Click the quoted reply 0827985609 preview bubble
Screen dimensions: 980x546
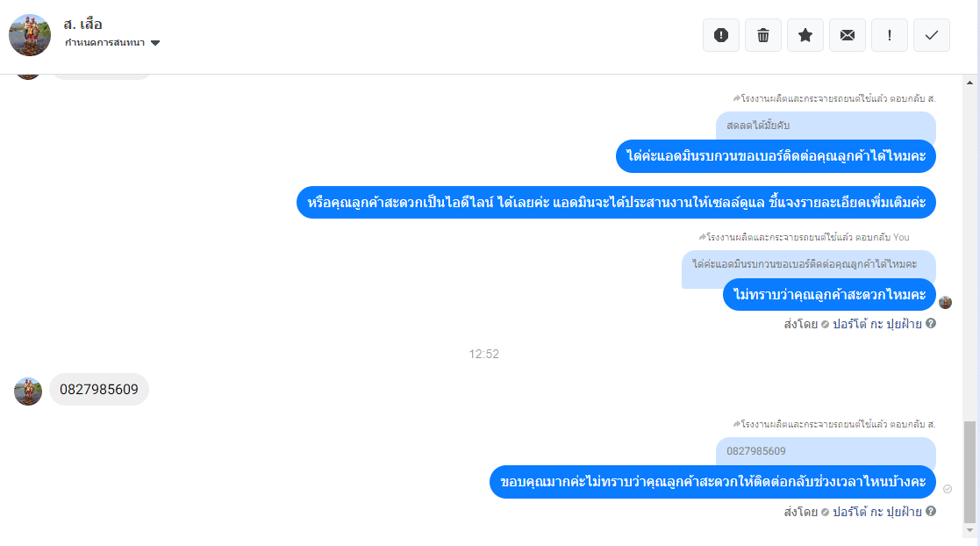[x=826, y=451]
